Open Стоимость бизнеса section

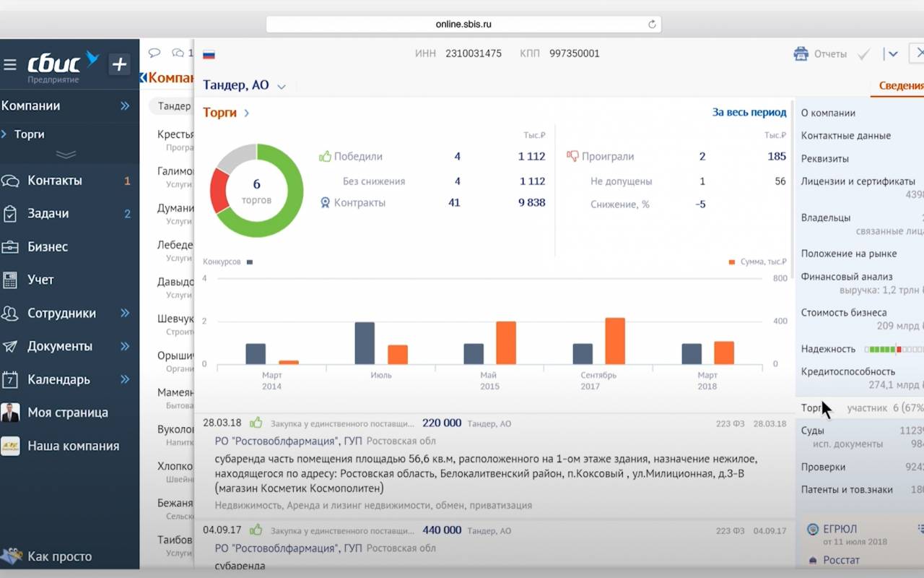(844, 313)
